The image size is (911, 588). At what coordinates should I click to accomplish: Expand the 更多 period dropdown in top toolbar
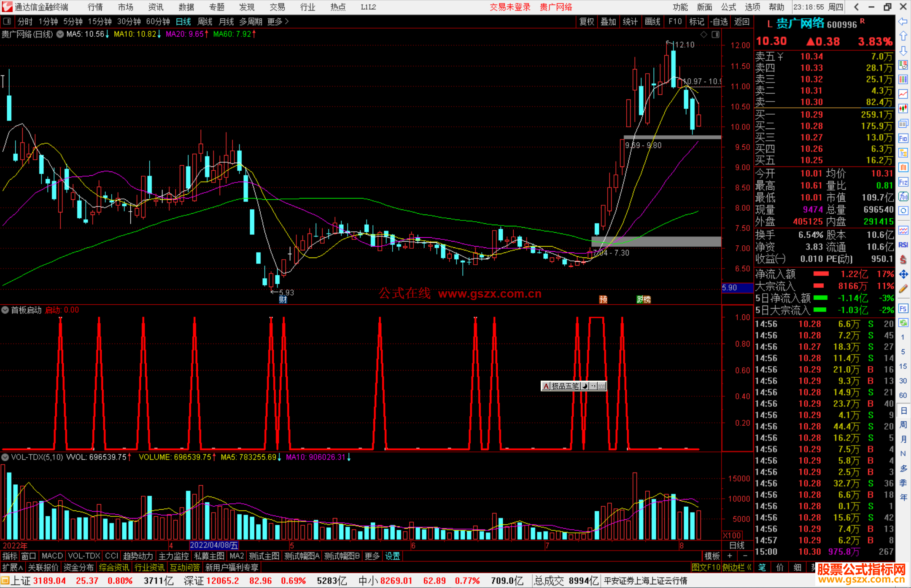click(x=278, y=21)
